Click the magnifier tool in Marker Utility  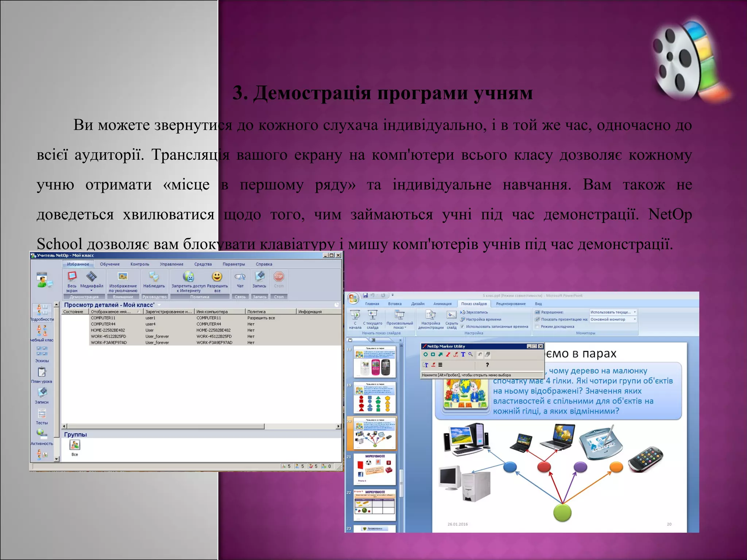[x=471, y=354]
